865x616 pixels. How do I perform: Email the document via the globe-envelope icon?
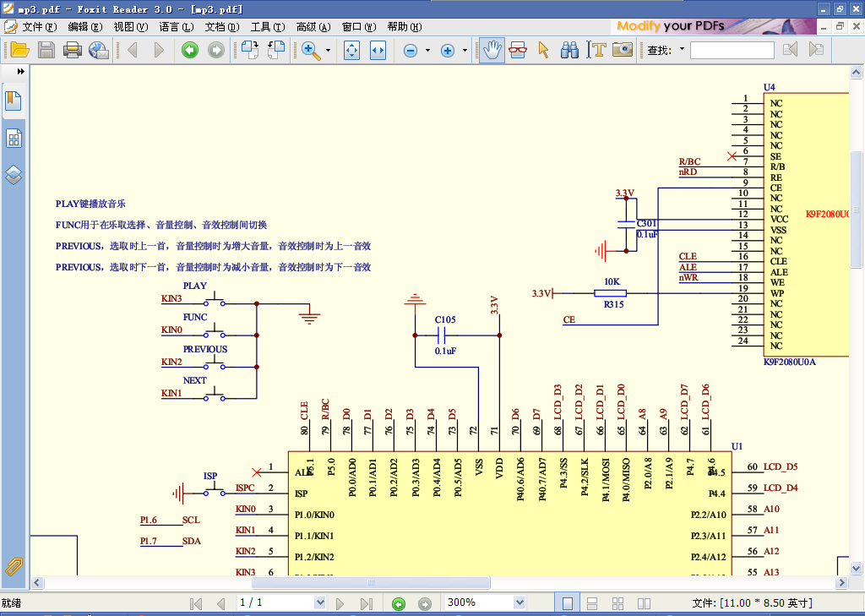click(x=99, y=50)
